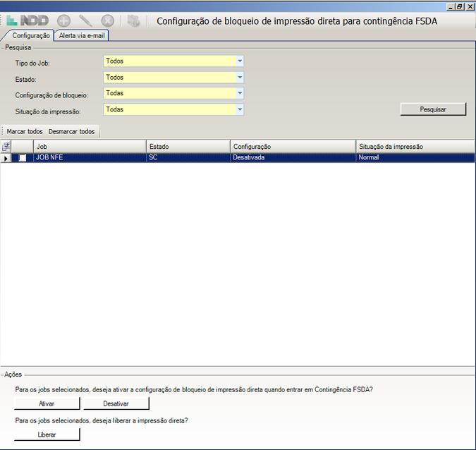Tick the checkbox for JOB NFE row
Screen dimensions: 476x450
point(23,157)
